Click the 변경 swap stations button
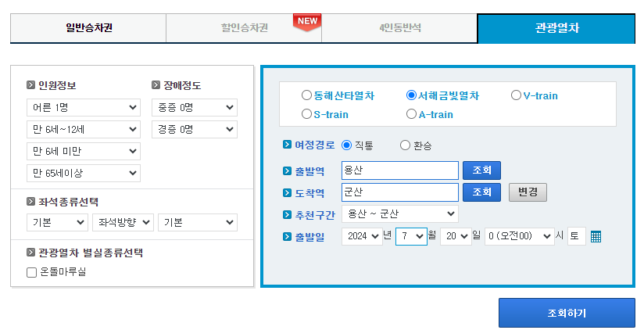Screen dimensions: 644x330 (528, 192)
